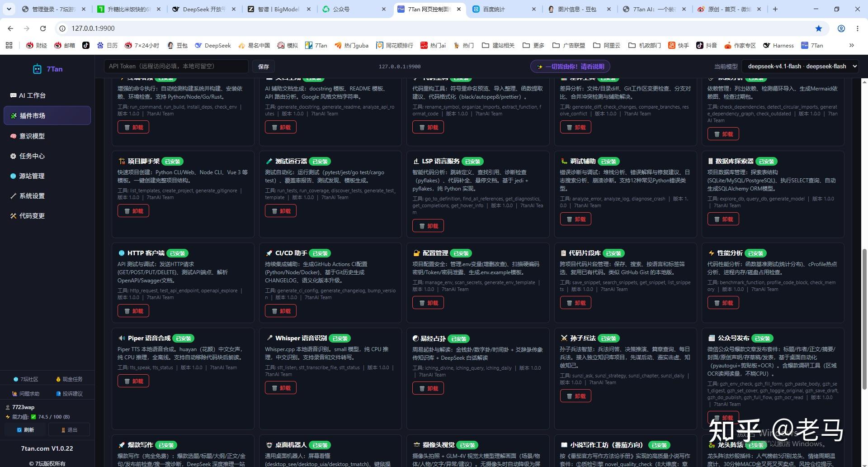This screenshot has width=868, height=467.
Task: Click the 一切皆由你！请看说明 banner button
Action: (570, 67)
